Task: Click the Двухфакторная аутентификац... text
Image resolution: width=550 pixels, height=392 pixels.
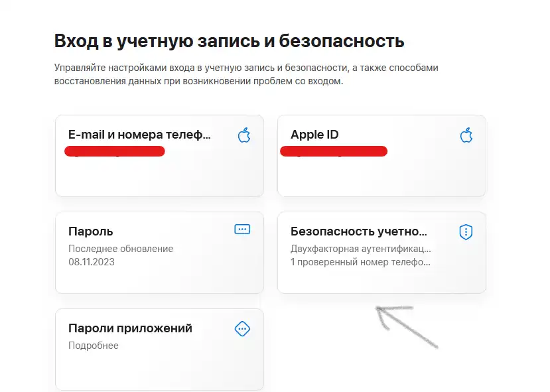Action: [361, 249]
